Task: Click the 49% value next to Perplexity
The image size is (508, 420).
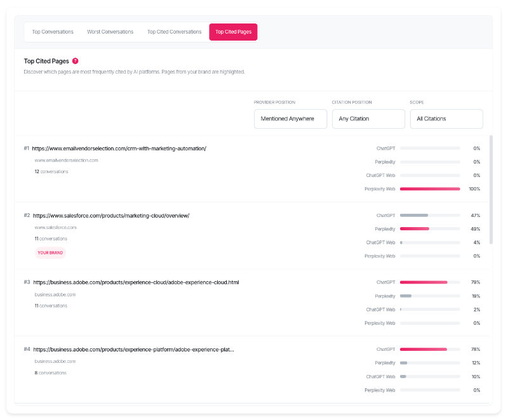Action: coord(475,229)
